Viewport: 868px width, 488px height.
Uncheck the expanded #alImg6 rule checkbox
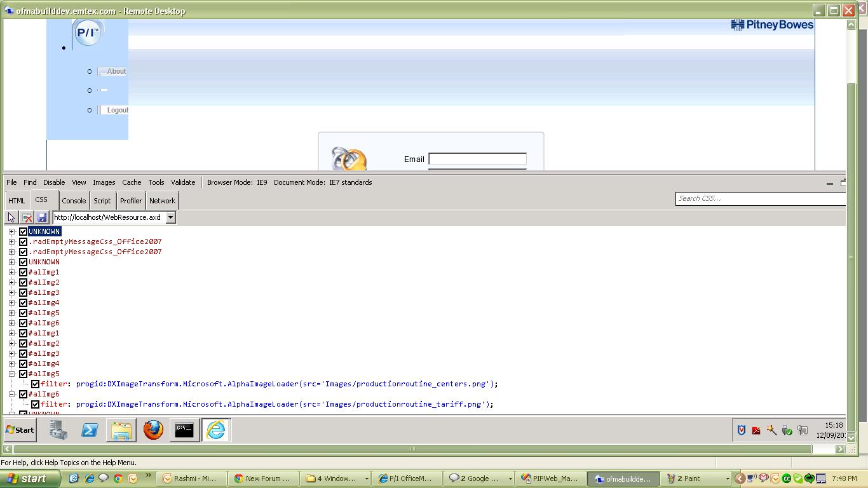pos(23,394)
